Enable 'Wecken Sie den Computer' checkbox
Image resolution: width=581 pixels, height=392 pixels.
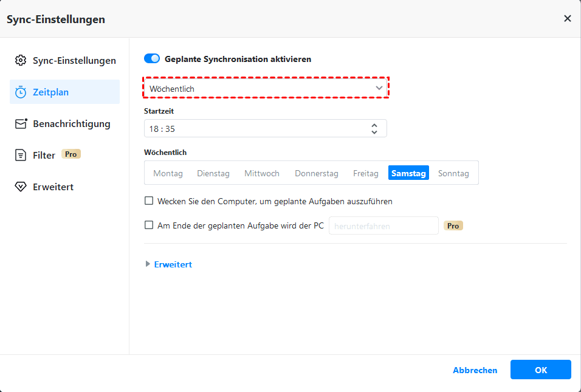tap(149, 201)
